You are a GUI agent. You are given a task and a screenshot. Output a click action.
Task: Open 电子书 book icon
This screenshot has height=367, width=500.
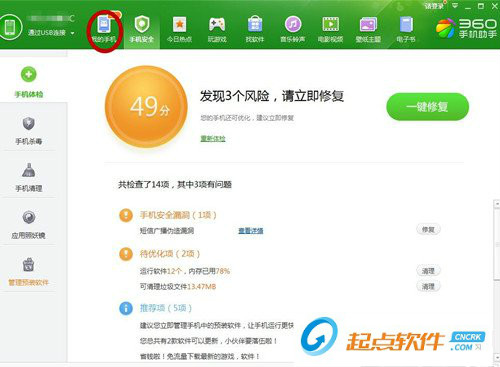click(406, 30)
